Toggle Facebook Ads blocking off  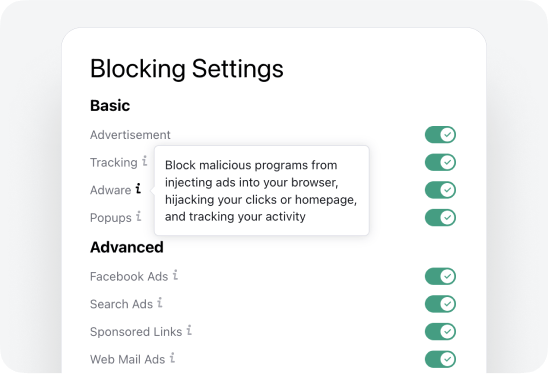click(x=440, y=276)
